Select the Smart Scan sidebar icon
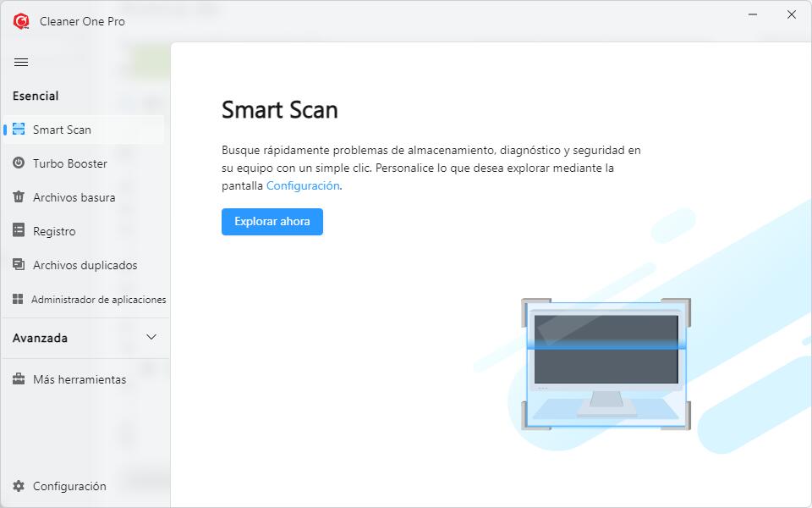This screenshot has height=508, width=812. [x=19, y=130]
